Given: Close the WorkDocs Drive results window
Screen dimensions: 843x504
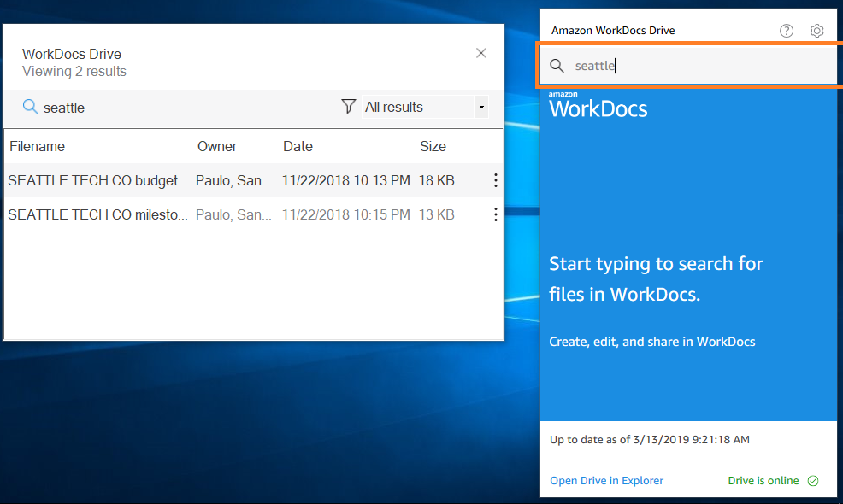Looking at the screenshot, I should (x=481, y=53).
